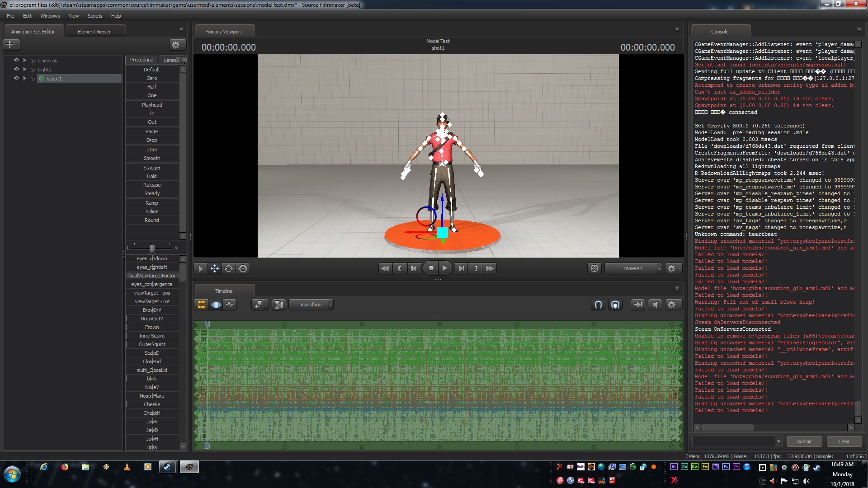The image size is (868, 488).
Task: Toggle the timeline snap magnet icon
Action: (x=598, y=305)
